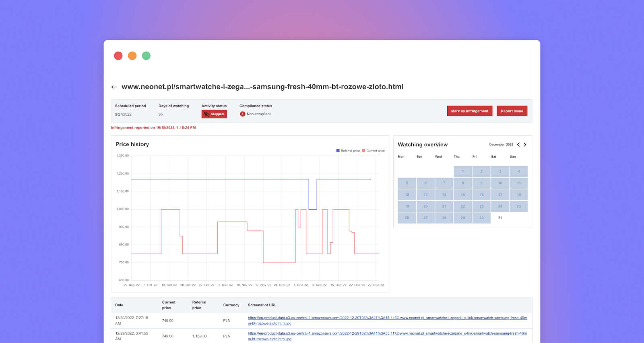Select December 5 in the calendar
644x343 pixels.
click(x=407, y=183)
